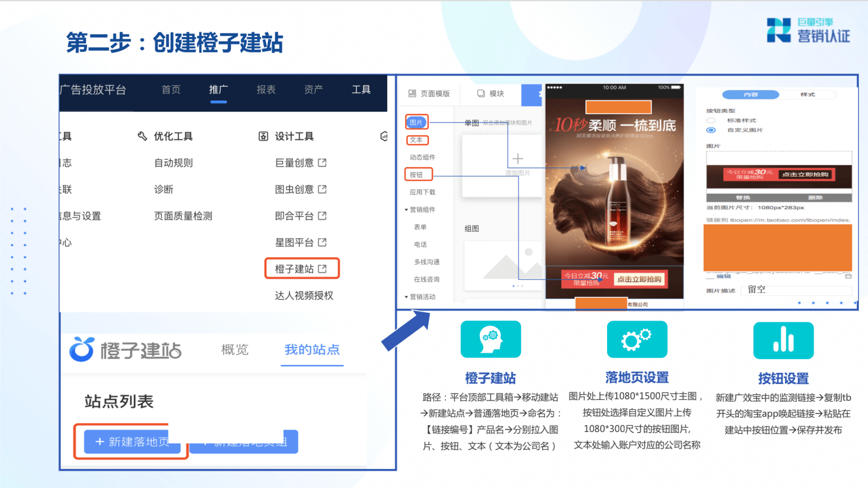Click external-link icon next to 橙子建站
Screen dimensions: 868x488
click(322, 269)
